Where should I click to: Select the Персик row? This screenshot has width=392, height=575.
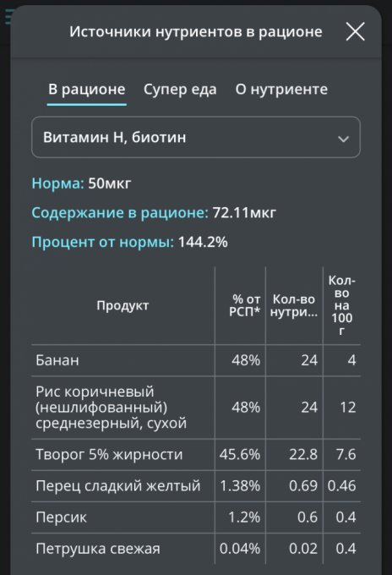196,517
